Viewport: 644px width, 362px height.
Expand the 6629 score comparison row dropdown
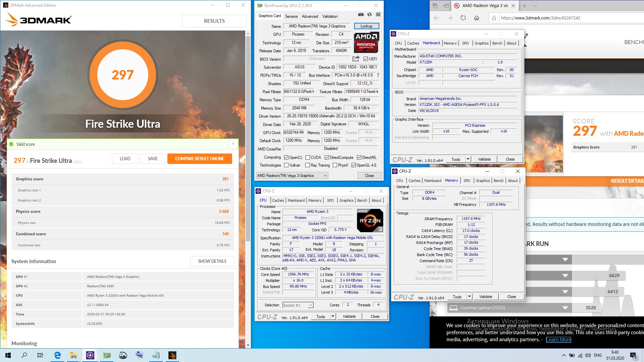tap(565, 276)
